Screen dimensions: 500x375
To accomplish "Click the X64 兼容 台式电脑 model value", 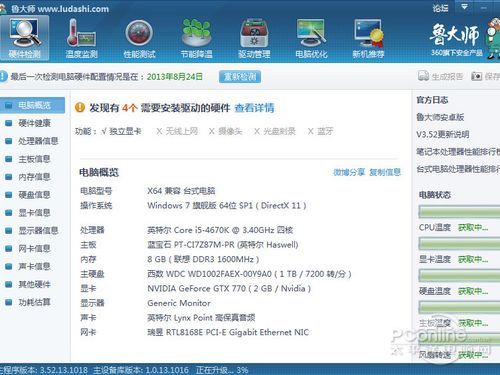I will (x=181, y=191).
